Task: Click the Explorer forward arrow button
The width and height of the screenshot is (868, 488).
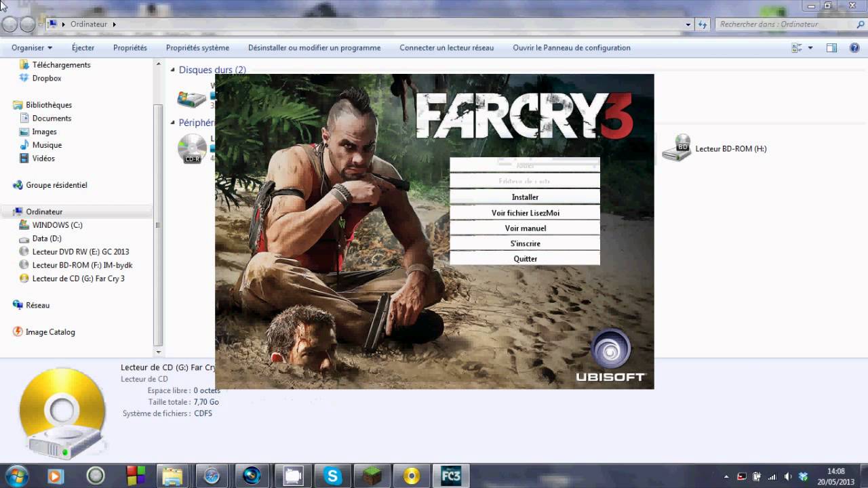Action: click(28, 24)
